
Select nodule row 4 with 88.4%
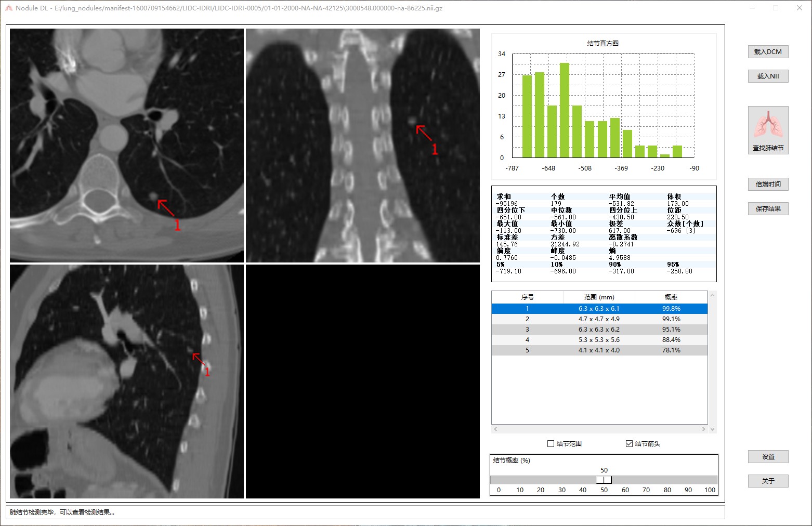tap(599, 340)
